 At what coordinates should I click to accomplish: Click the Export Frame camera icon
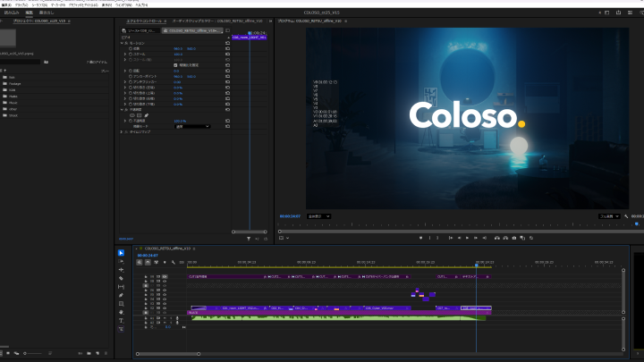pos(514,238)
